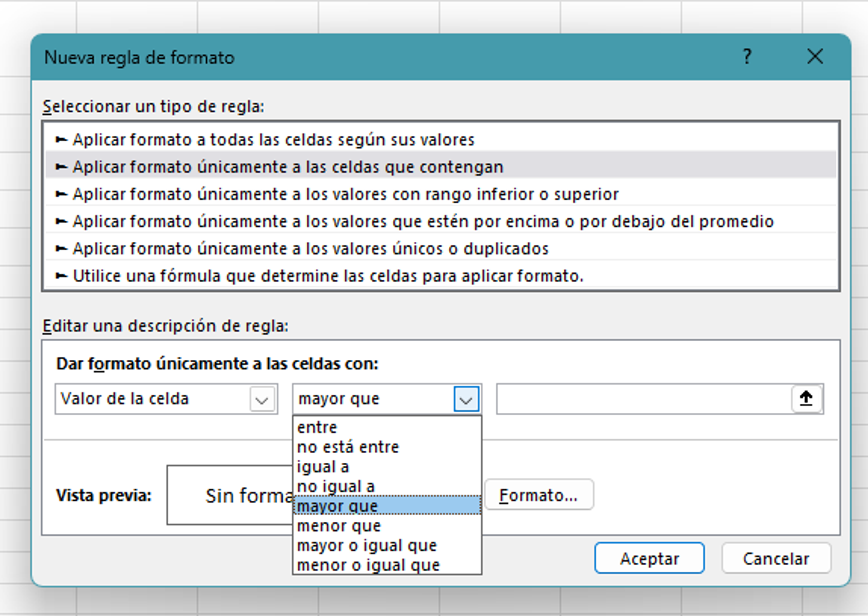Choose 'no está entre' option

click(387, 447)
